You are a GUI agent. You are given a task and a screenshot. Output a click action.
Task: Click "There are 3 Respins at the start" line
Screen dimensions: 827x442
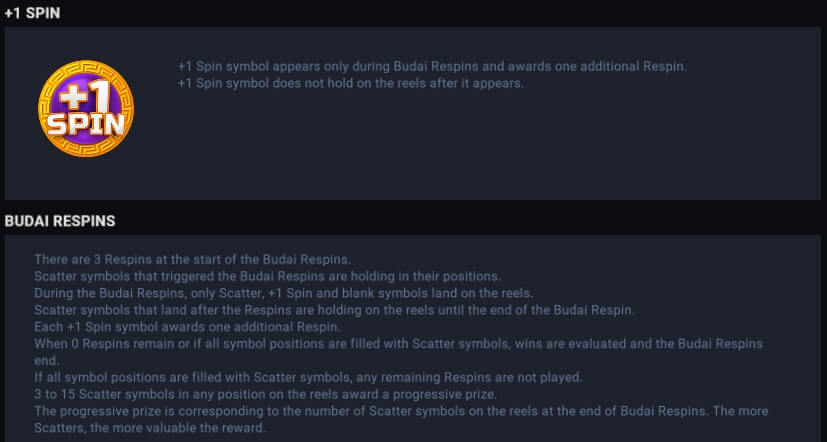pyautogui.click(x=193, y=260)
